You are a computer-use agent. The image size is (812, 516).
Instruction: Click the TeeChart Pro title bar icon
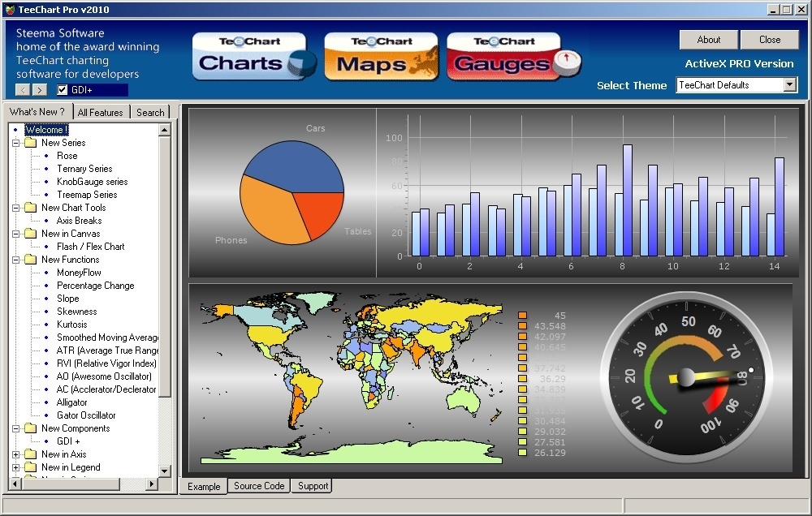(9, 9)
